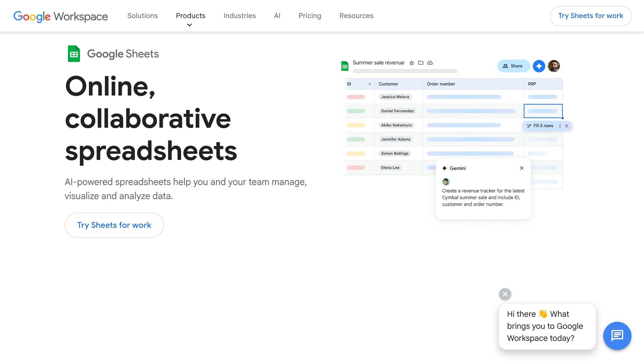Screen dimensions: 644x362
Task: Open the chat widget bubble icon
Action: tap(617, 336)
